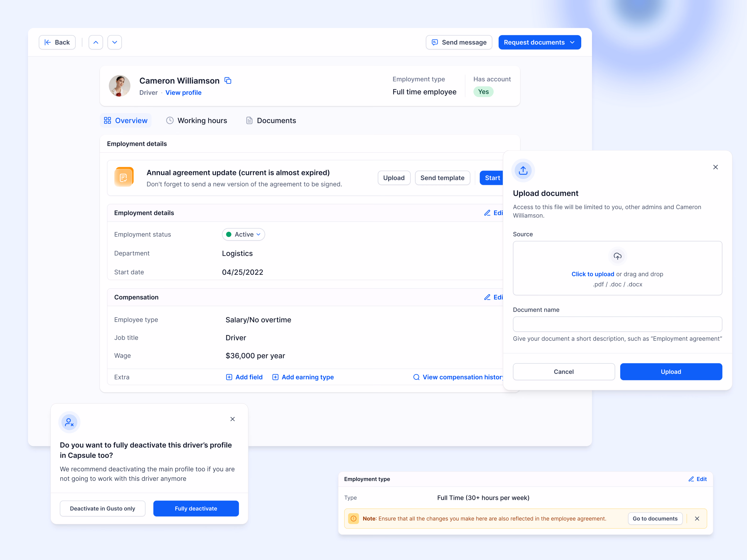The width and height of the screenshot is (747, 560).
Task: Edit the Employment type card
Action: click(697, 479)
